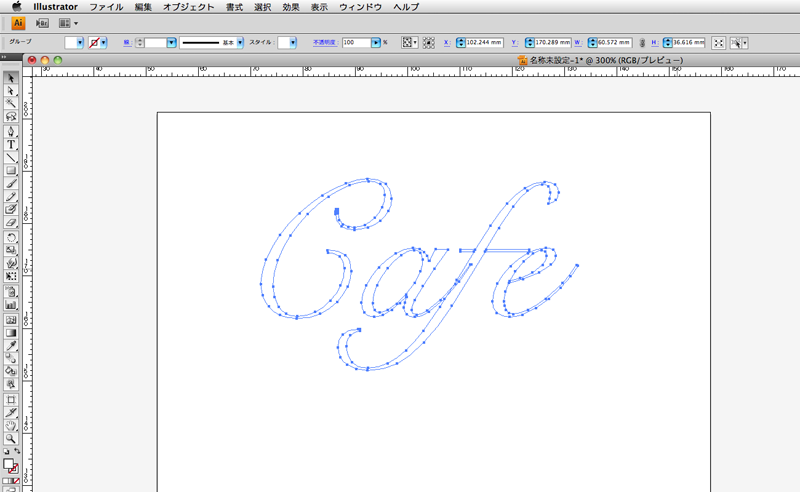Open the fill color dropdown

[80, 43]
